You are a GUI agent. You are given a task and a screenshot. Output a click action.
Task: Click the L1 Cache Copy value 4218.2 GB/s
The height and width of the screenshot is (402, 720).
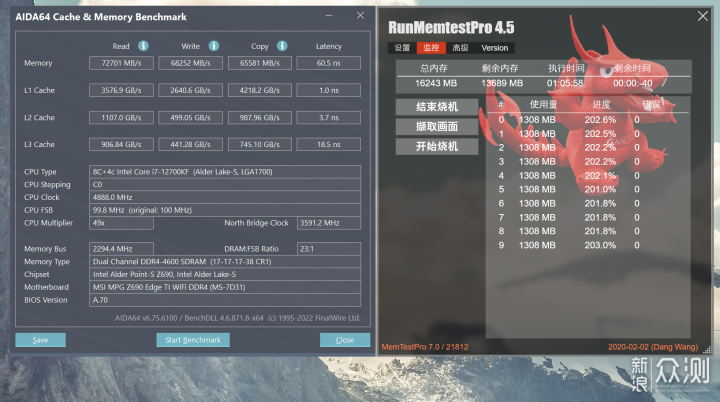[x=260, y=91]
